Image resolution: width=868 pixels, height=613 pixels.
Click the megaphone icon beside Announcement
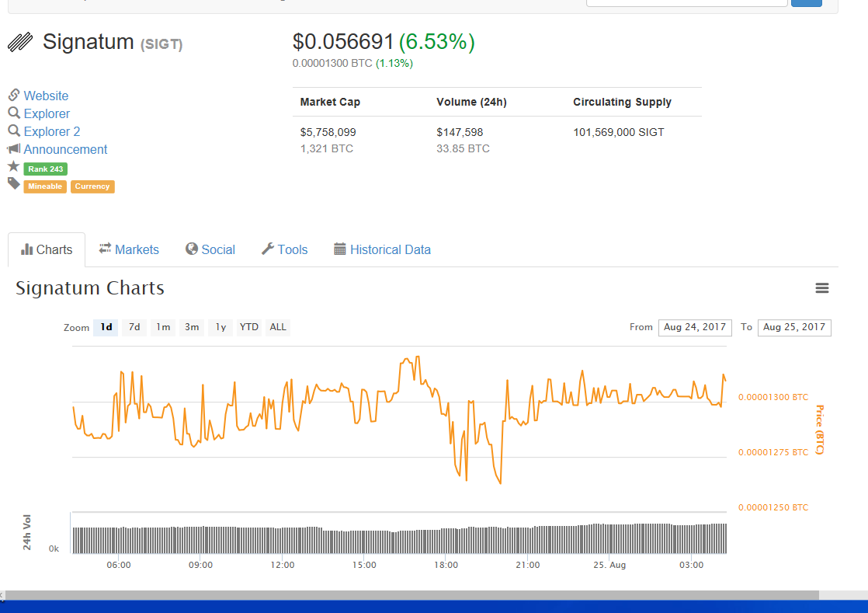14,149
